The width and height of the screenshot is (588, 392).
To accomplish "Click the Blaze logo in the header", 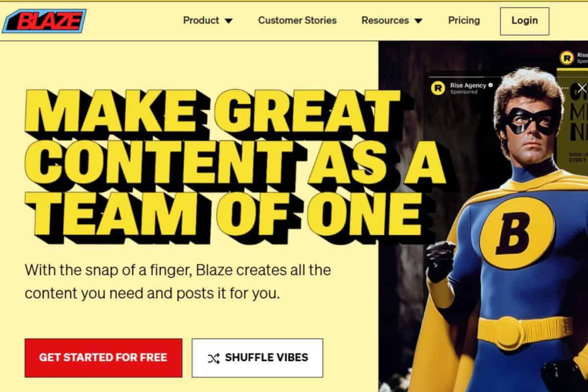I will [x=44, y=21].
